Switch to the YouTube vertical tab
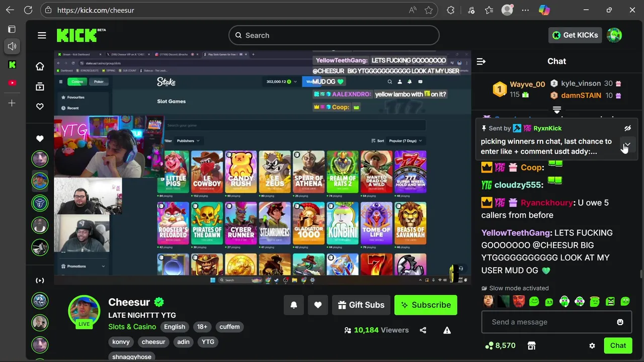This screenshot has height=362, width=644. point(13,83)
